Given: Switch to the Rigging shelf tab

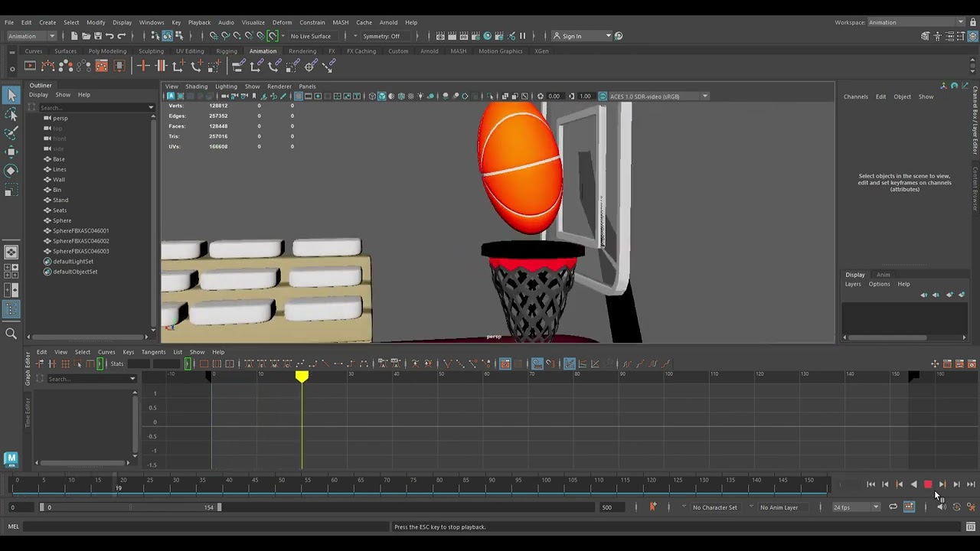Looking at the screenshot, I should coord(227,51).
